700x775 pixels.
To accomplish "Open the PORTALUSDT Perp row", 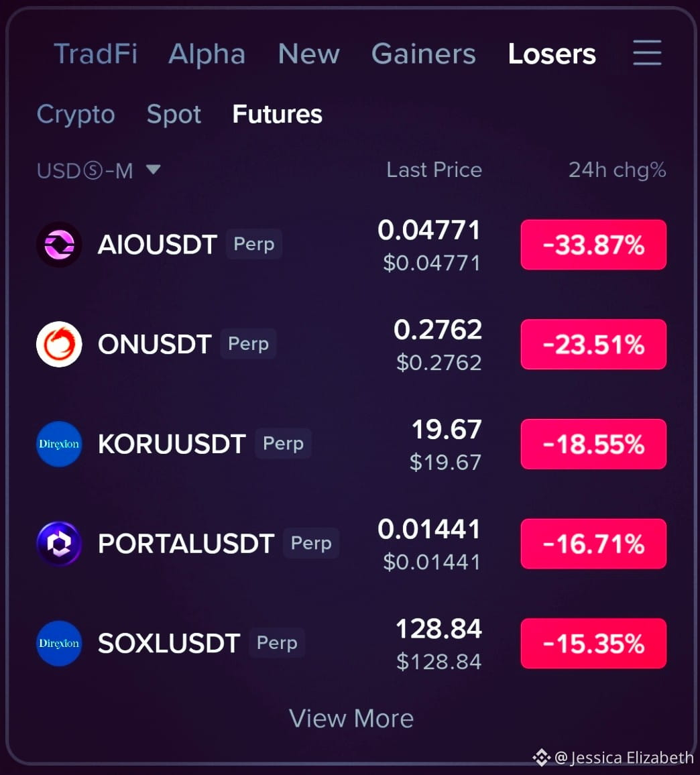I will coord(351,544).
